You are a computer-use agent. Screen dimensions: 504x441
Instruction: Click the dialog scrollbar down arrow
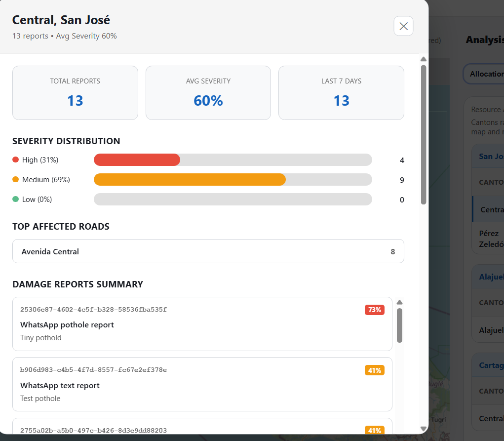(424, 429)
